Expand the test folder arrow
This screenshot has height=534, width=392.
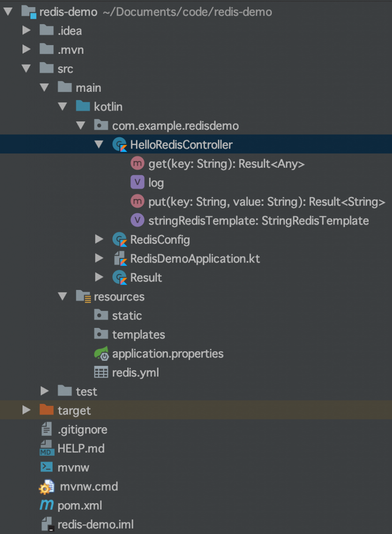pos(45,391)
